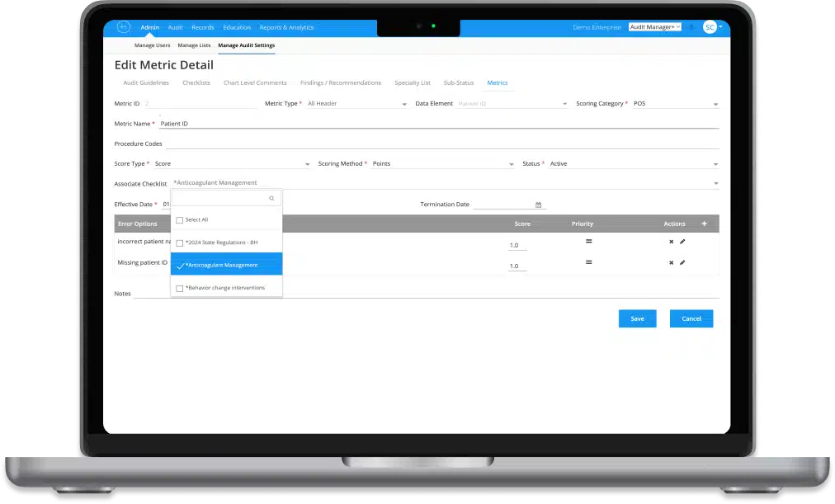This screenshot has height=504, width=835.
Task: Check the Select All checkbox
Action: (180, 219)
